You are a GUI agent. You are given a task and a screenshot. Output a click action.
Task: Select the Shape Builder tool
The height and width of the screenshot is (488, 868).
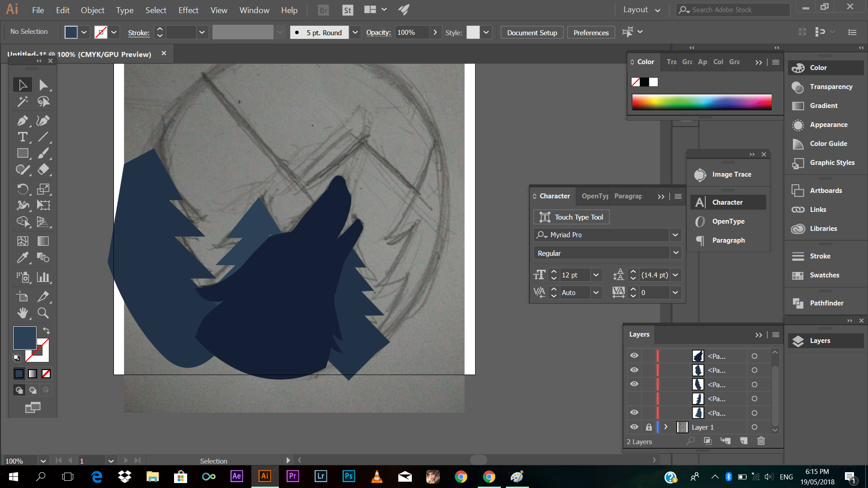pyautogui.click(x=23, y=221)
